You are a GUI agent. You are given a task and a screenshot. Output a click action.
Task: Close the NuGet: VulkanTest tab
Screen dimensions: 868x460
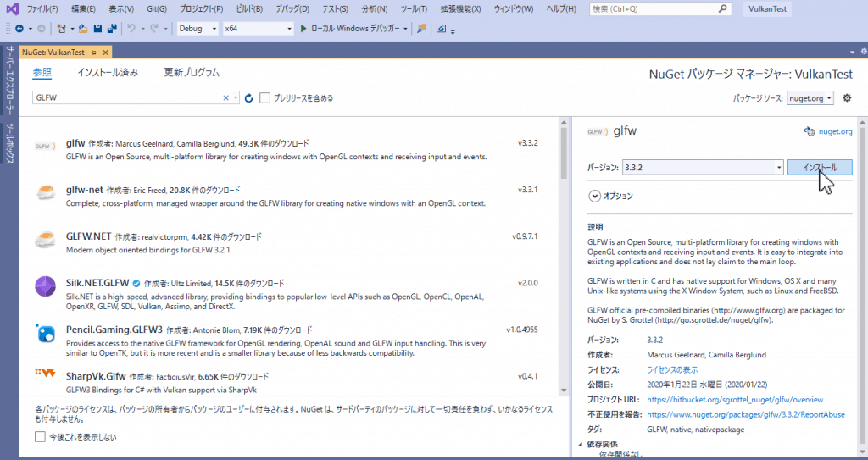pos(104,52)
